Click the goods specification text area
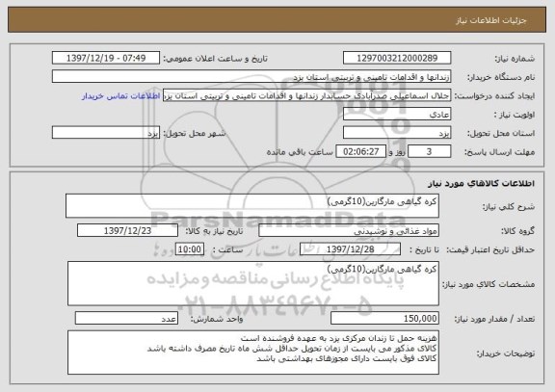Viewport: 555px width, 392px height. [x=253, y=283]
